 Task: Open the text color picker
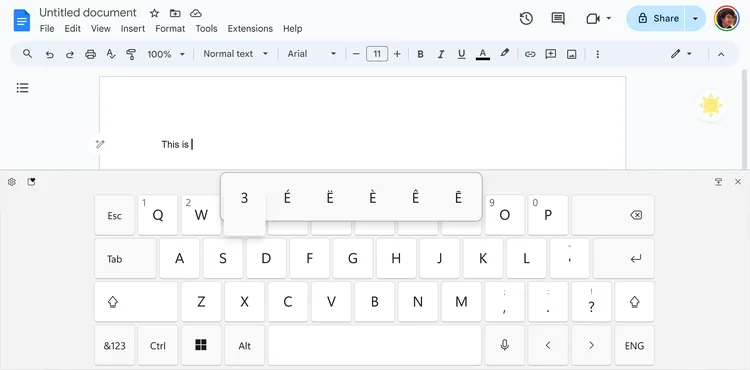[x=483, y=54]
